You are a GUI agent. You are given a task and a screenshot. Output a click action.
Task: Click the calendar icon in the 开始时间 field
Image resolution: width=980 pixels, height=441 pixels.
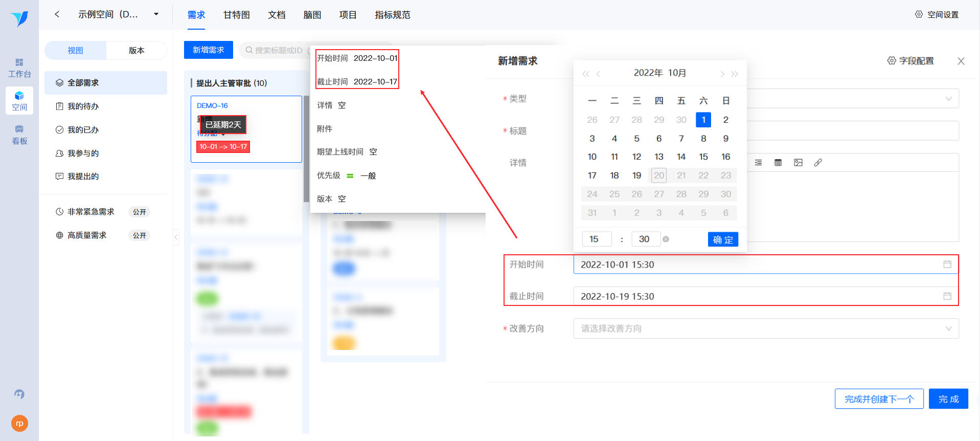click(x=947, y=264)
